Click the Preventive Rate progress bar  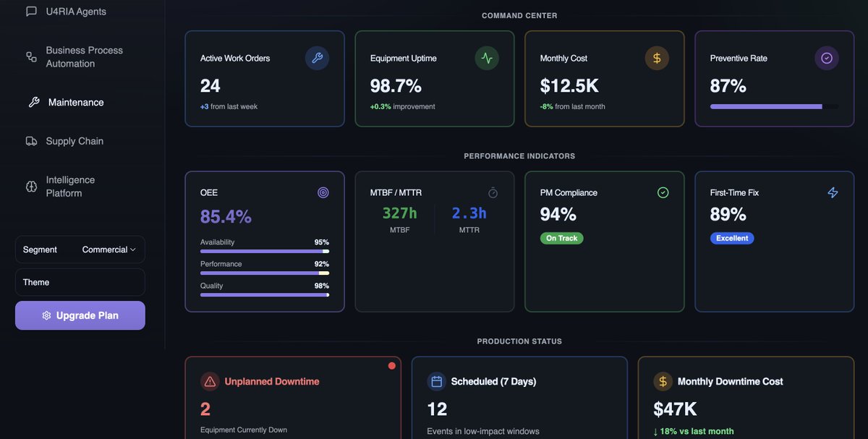coord(775,106)
